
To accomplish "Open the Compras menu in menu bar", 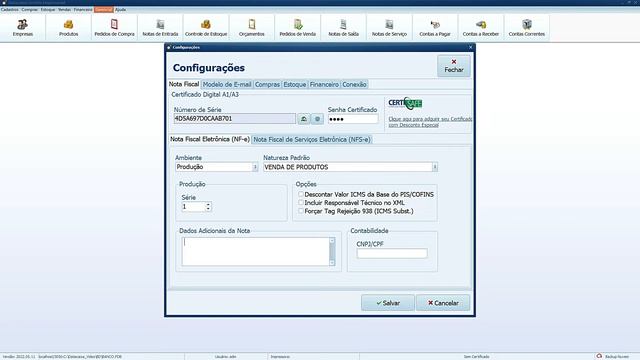I will click(x=29, y=9).
